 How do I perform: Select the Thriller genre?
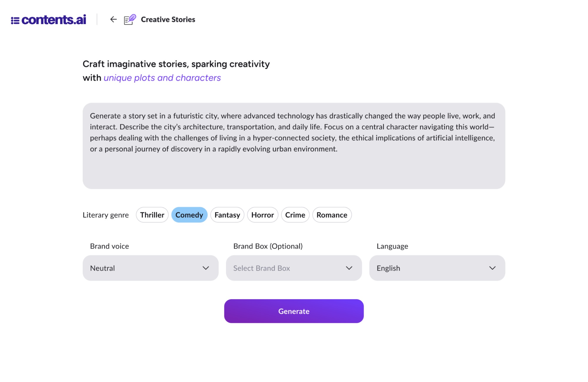pos(152,215)
